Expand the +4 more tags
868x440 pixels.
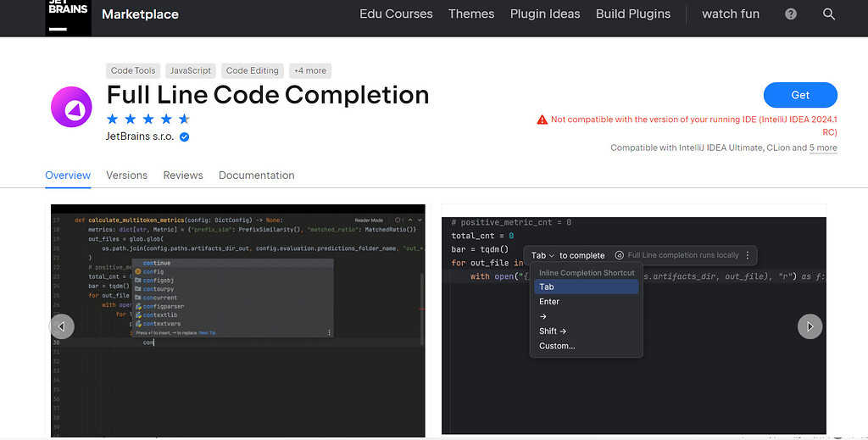(310, 70)
